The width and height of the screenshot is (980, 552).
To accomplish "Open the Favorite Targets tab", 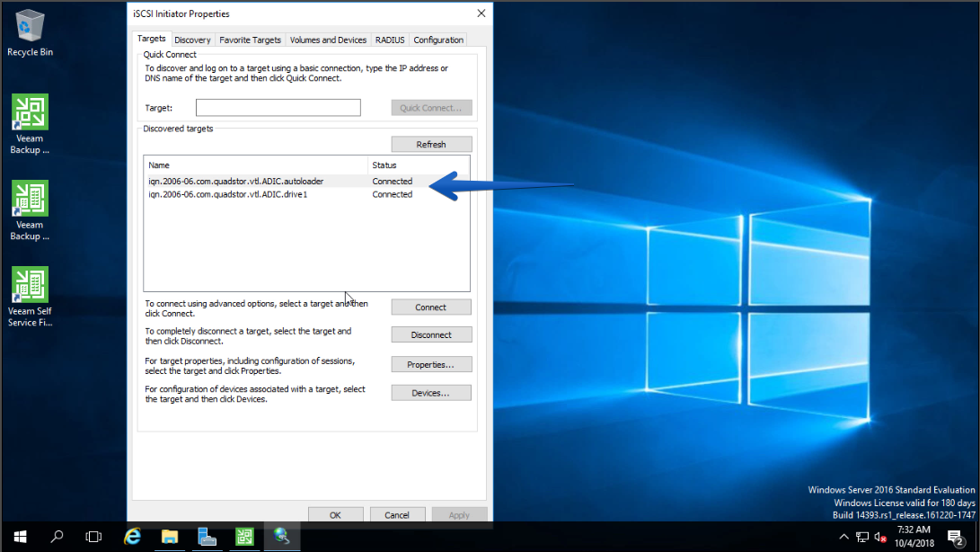I will 250,40.
